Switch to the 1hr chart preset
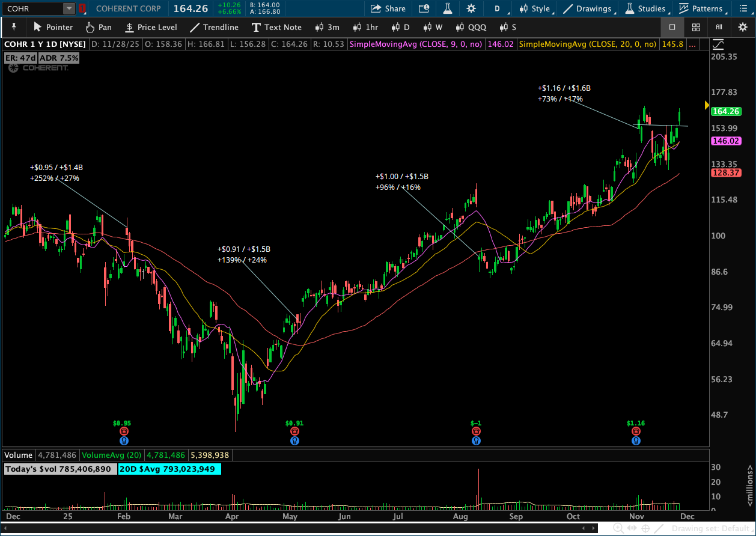The height and width of the screenshot is (536, 756). 365,27
